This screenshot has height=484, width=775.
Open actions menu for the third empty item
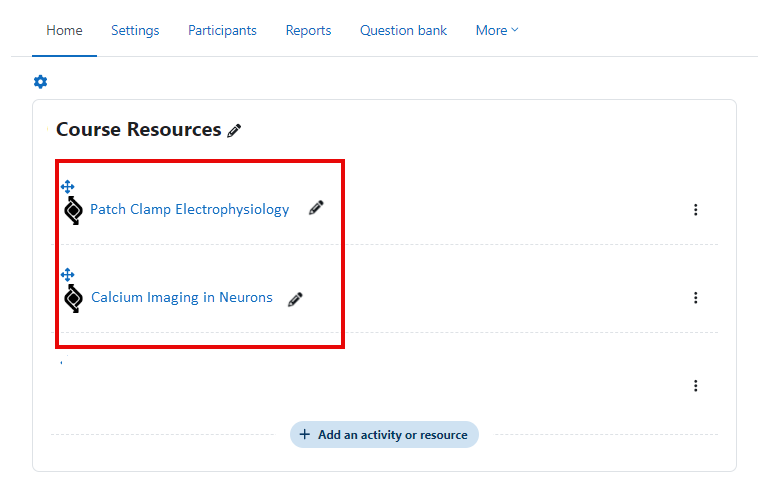point(695,386)
